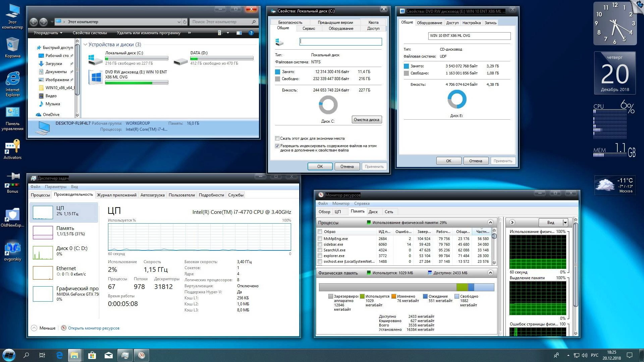Open the Вид dropdown in Resource Monitor
This screenshot has height=362, width=644.
click(565, 223)
